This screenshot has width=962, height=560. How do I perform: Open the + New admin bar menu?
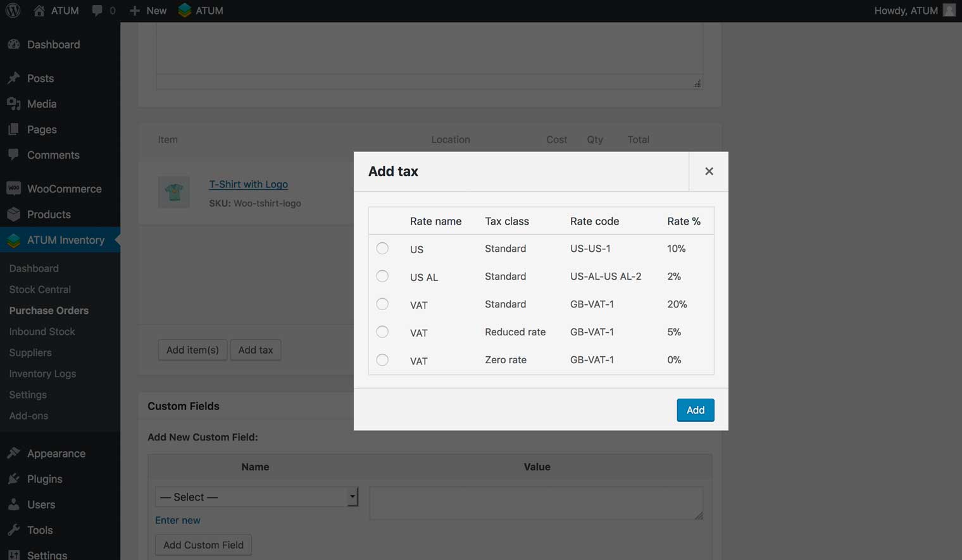[x=148, y=11]
